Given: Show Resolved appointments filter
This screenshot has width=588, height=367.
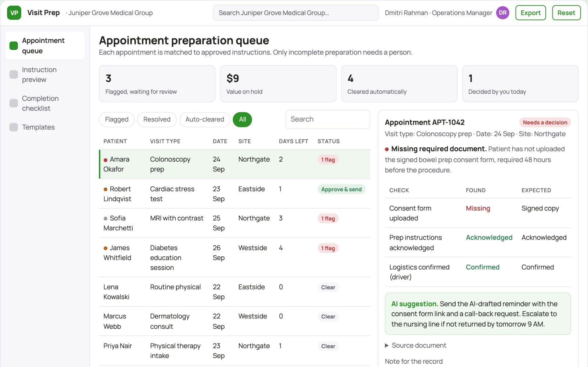Looking at the screenshot, I should tap(157, 119).
